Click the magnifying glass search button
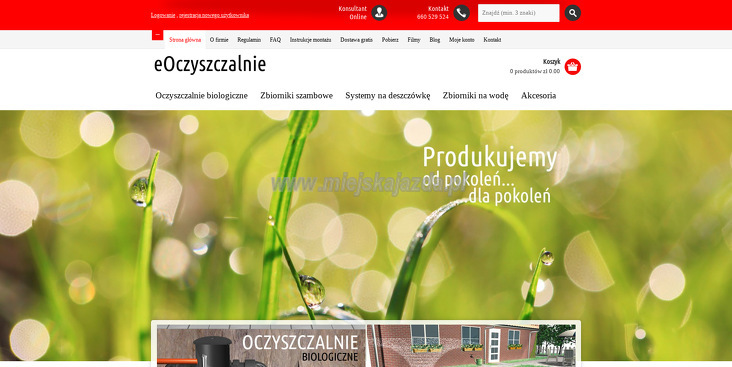This screenshot has height=367, width=732. tap(573, 13)
